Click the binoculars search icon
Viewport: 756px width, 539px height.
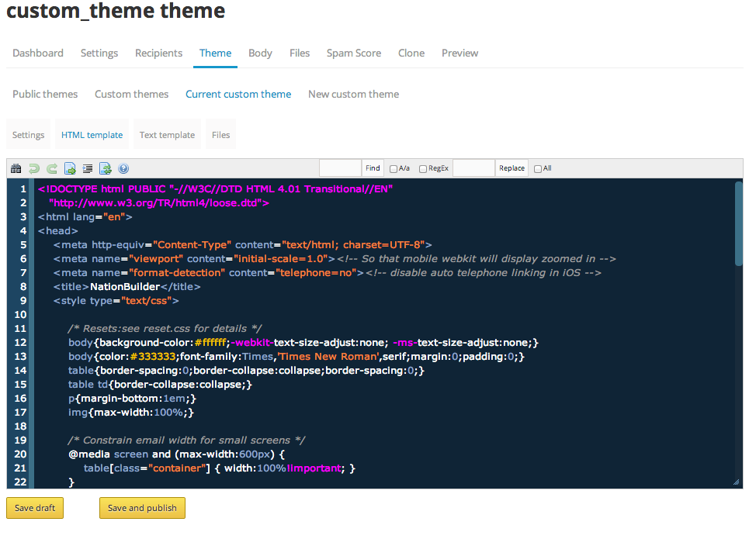(x=16, y=168)
